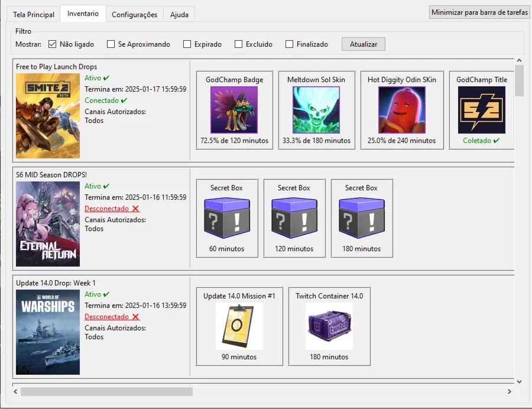
Task: Click the 180 minutos Secret Box icon
Action: click(362, 218)
